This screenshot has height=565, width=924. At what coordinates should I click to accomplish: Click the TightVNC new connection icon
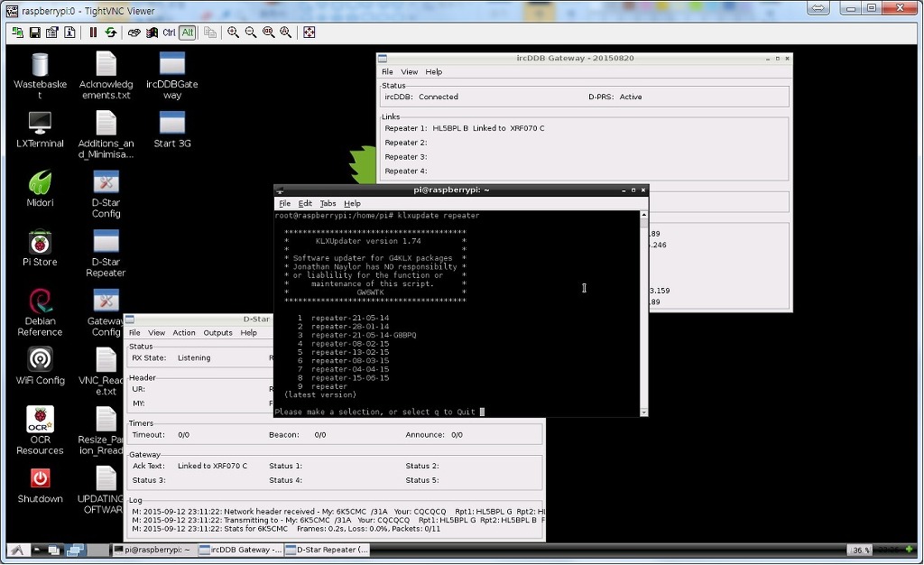17,32
